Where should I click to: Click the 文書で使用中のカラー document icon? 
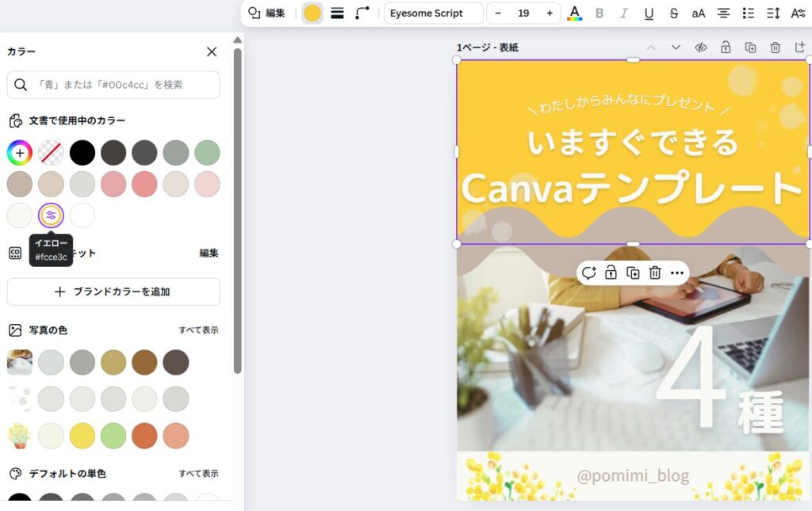tap(16, 120)
